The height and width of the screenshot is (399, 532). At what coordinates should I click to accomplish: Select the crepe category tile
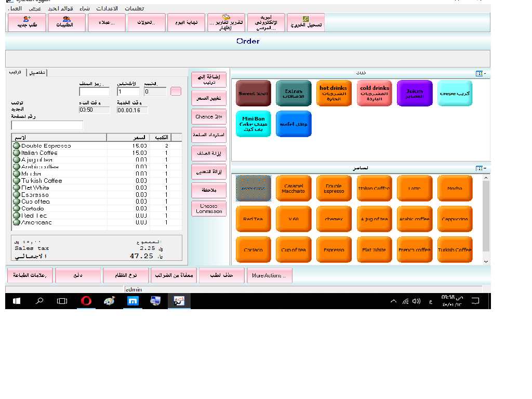pos(455,94)
